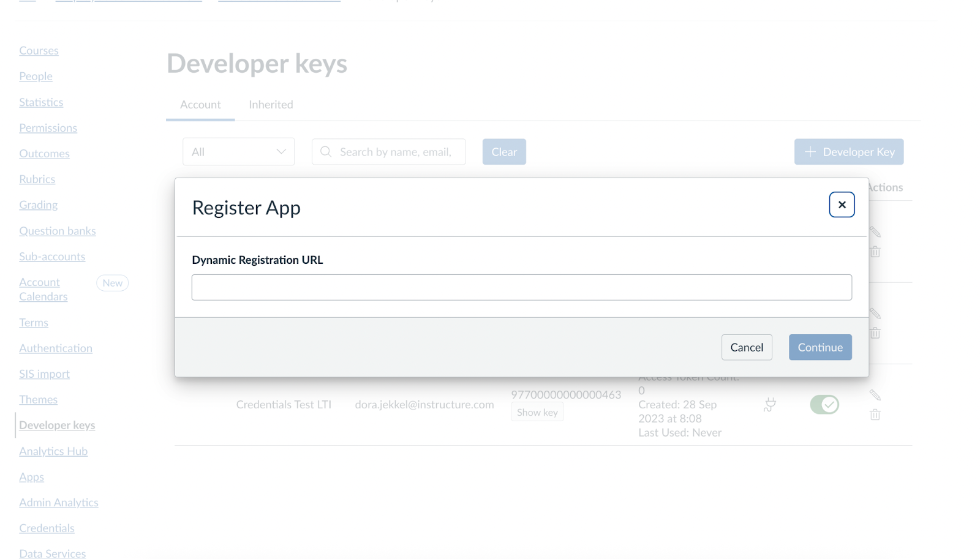Open Outcomes in the sidebar
980x559 pixels.
44,154
